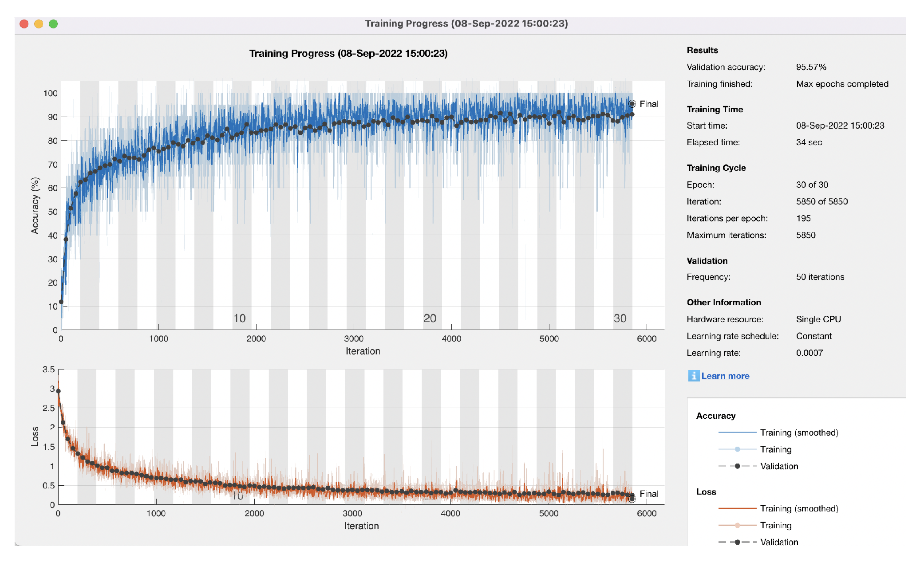Click the Final marker on loss plot
The width and height of the screenshot is (924, 566).
point(632,499)
